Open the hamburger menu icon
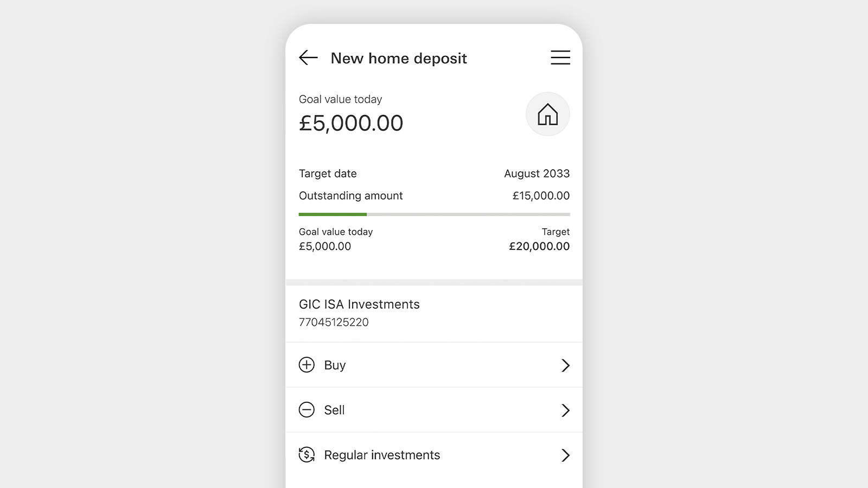 pos(560,57)
